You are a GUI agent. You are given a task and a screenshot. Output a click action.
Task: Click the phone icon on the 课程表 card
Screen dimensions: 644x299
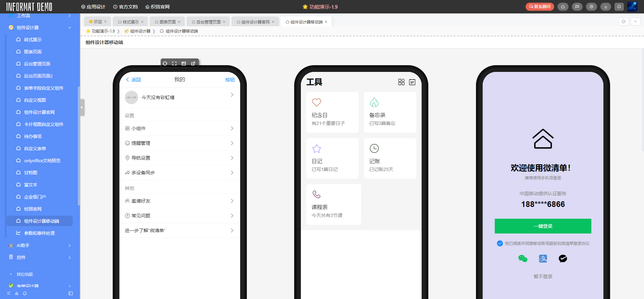[x=317, y=194]
